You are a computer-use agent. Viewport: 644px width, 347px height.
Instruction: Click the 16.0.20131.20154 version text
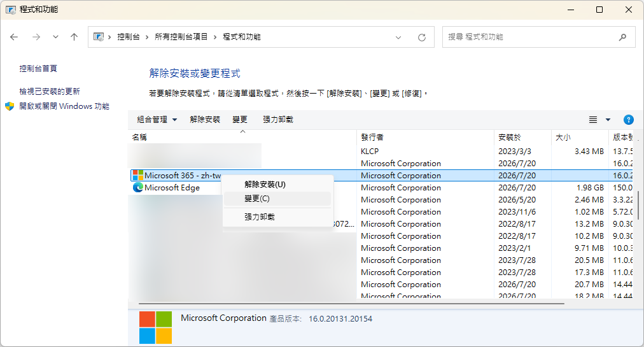point(340,319)
